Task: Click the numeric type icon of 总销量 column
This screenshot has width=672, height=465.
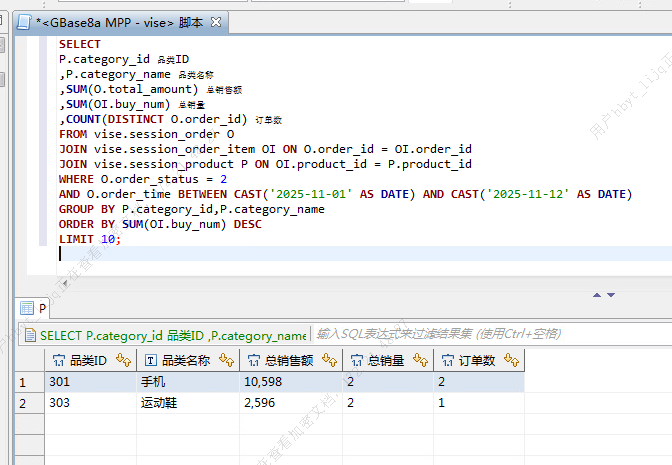Action: coord(357,361)
